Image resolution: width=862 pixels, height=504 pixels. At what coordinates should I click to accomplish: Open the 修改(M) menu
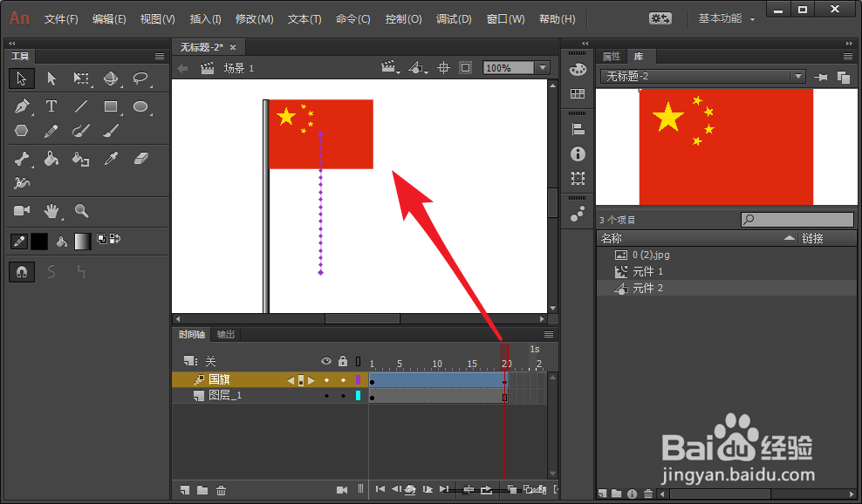255,19
